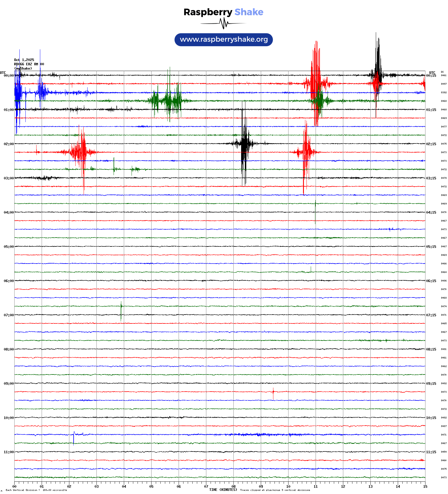448x494 pixels.
Task: Click the seismic waveform logo icon
Action: (223, 23)
